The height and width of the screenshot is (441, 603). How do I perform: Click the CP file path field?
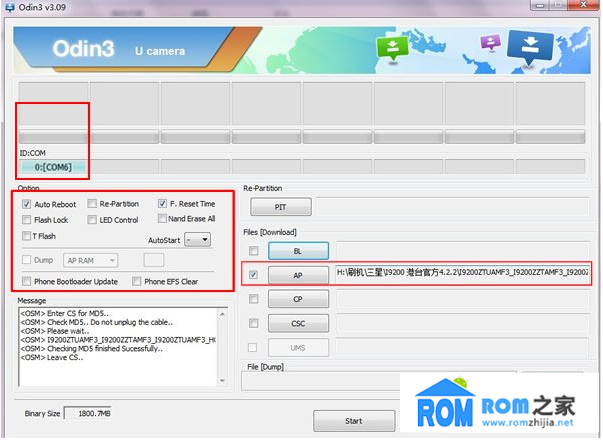click(463, 299)
